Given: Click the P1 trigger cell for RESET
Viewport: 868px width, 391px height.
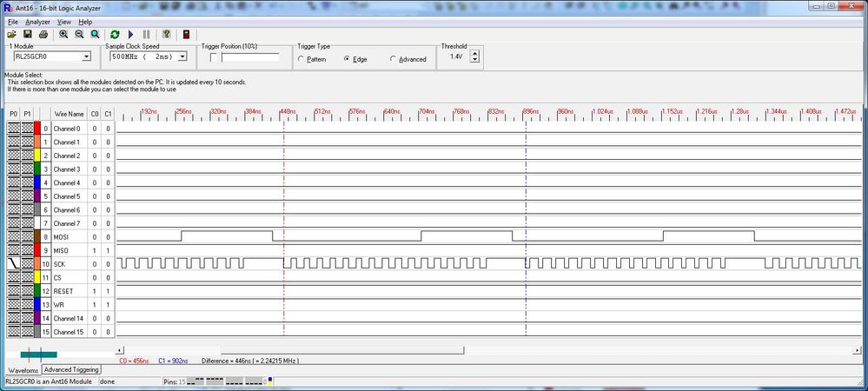Looking at the screenshot, I should 27,291.
